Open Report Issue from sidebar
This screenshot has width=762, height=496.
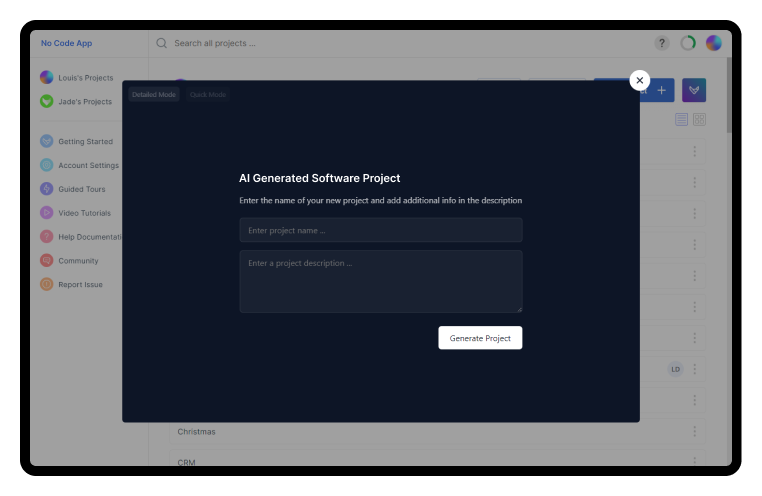point(80,285)
